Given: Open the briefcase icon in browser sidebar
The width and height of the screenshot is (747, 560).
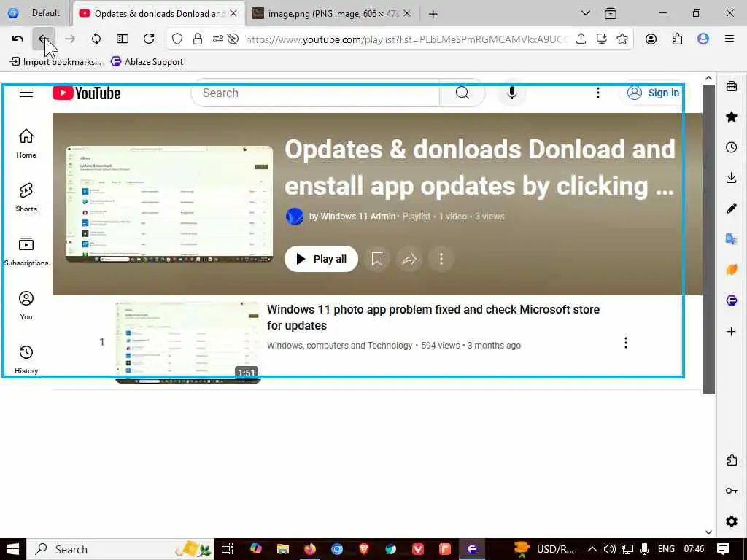Looking at the screenshot, I should 732,86.
